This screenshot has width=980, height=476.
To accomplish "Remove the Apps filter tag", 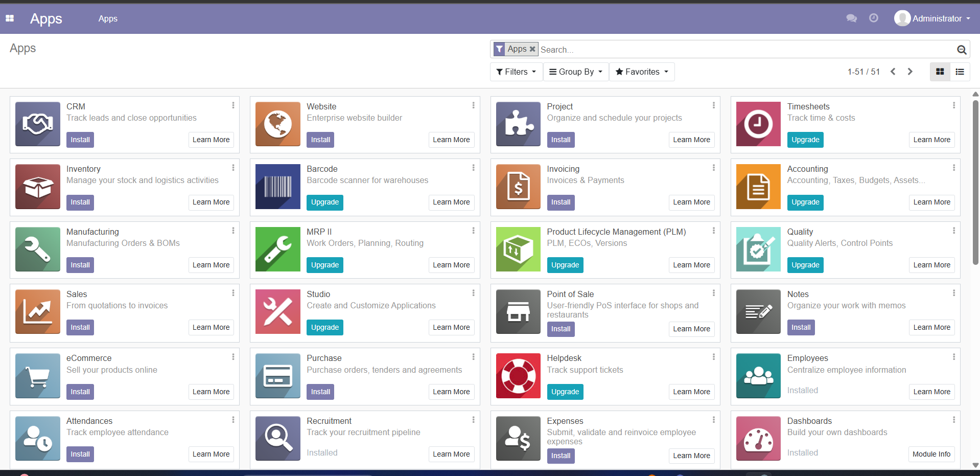I will (532, 49).
